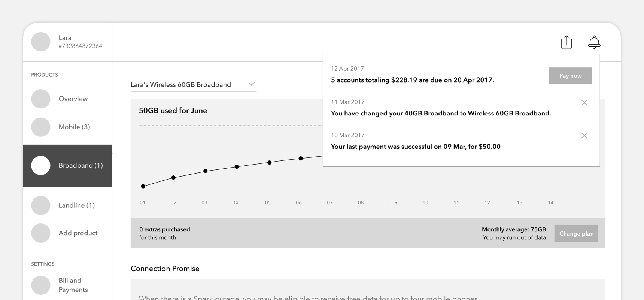Expand Lara's Wireless 60GB Broadband dropdown chevron
Screen dimensions: 644x300
point(252,84)
